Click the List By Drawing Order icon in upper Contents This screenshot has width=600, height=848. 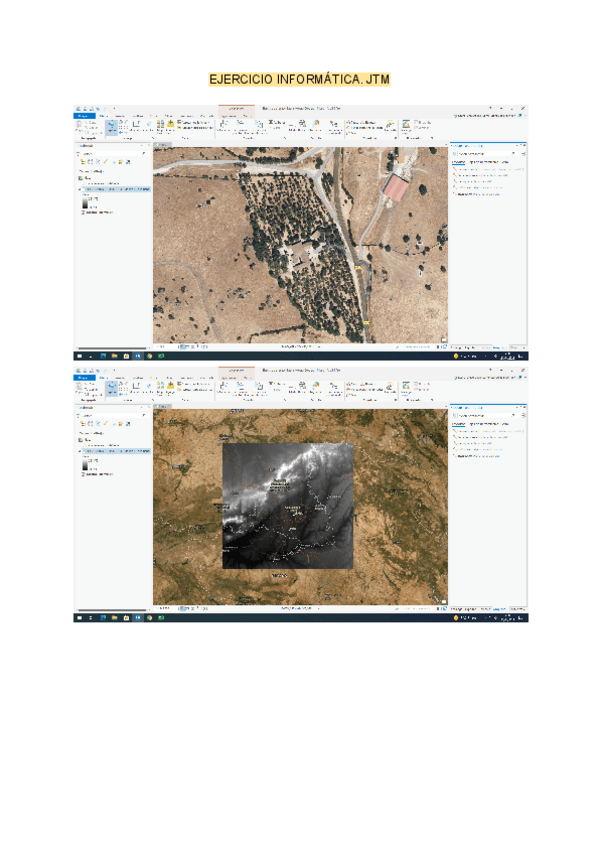[82, 161]
